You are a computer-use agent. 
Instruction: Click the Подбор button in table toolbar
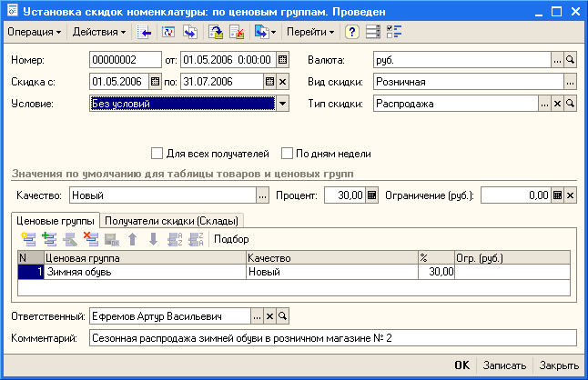point(229,239)
